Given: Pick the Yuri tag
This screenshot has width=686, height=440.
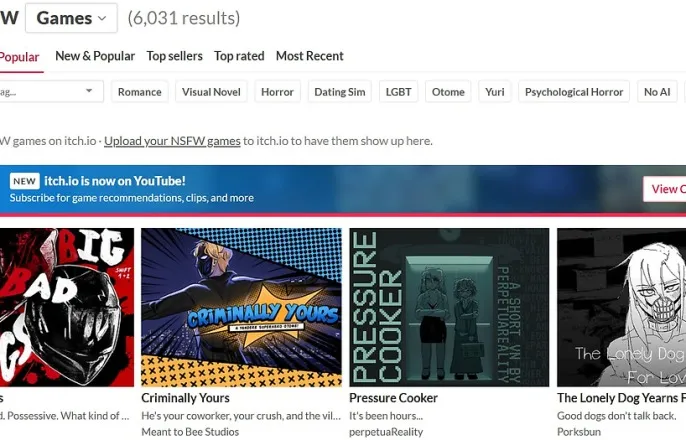Looking at the screenshot, I should tap(495, 92).
